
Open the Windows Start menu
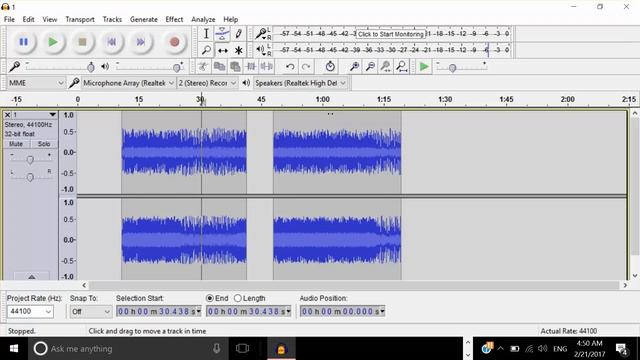[x=14, y=349]
